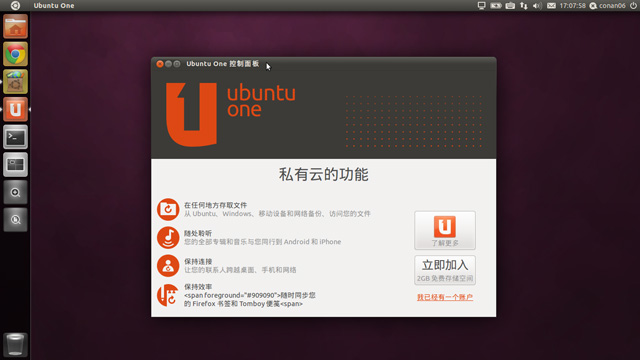Click the large Ubuntu One logo in the header

tap(191, 115)
